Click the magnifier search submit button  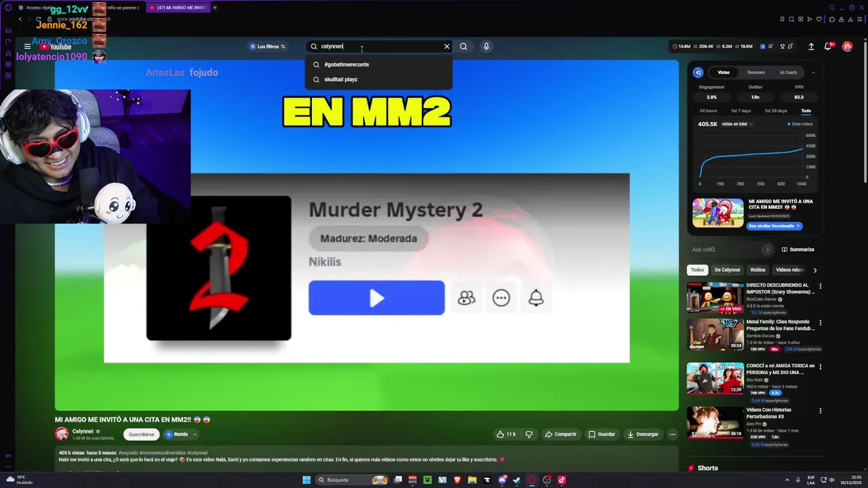(x=463, y=47)
